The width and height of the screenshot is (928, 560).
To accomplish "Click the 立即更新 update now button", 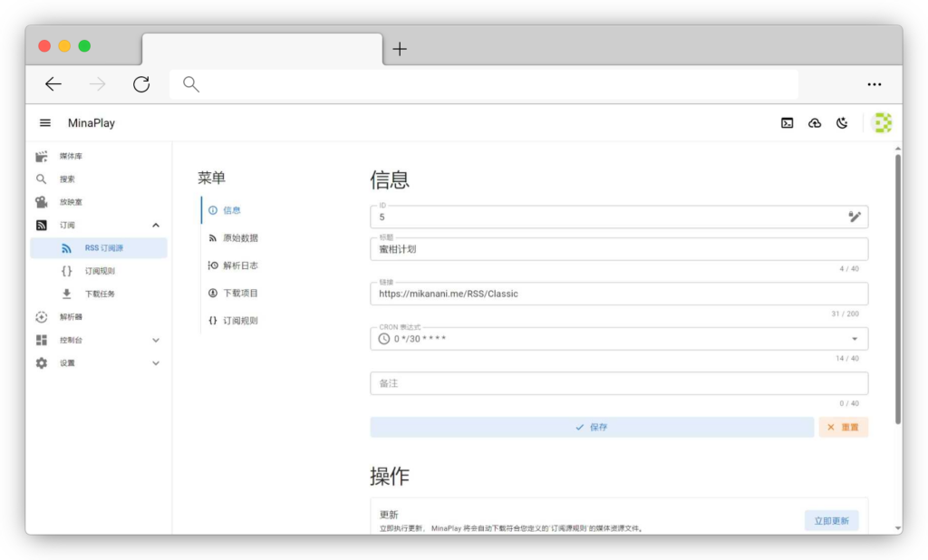I will click(x=831, y=521).
